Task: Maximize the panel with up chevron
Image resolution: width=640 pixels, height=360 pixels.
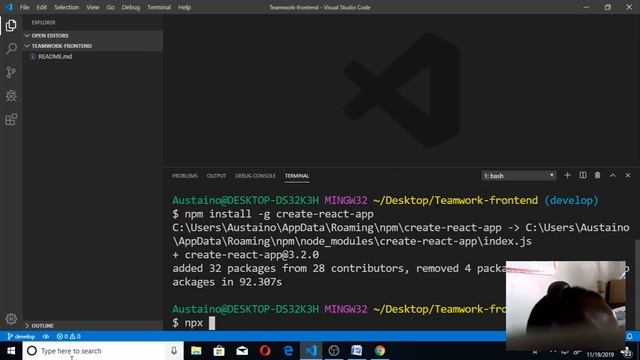Action: click(613, 175)
